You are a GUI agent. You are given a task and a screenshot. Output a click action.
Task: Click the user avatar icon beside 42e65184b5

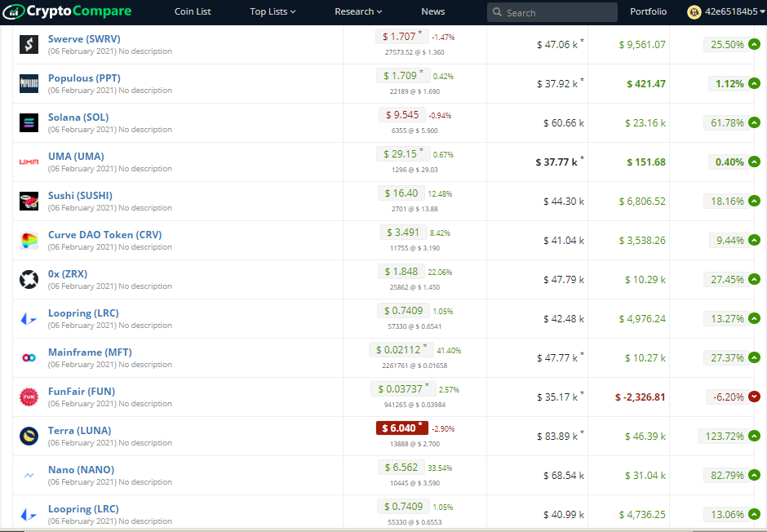[694, 11]
